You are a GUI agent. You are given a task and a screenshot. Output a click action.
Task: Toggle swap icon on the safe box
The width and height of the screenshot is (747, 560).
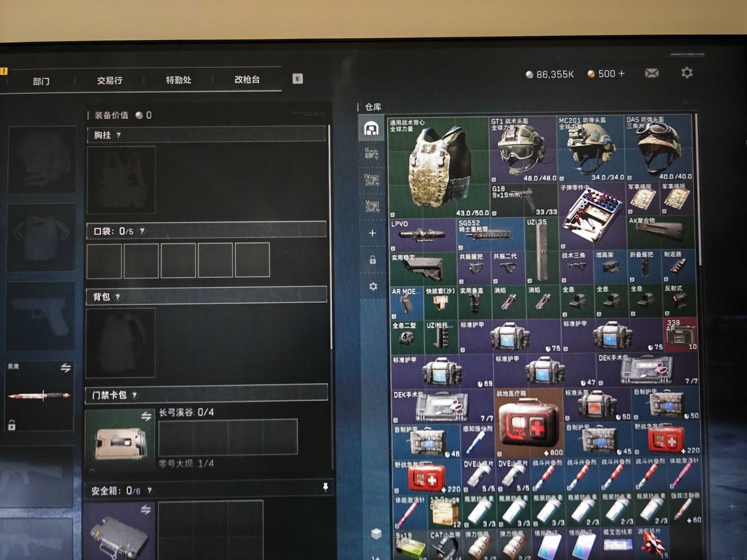[x=146, y=510]
